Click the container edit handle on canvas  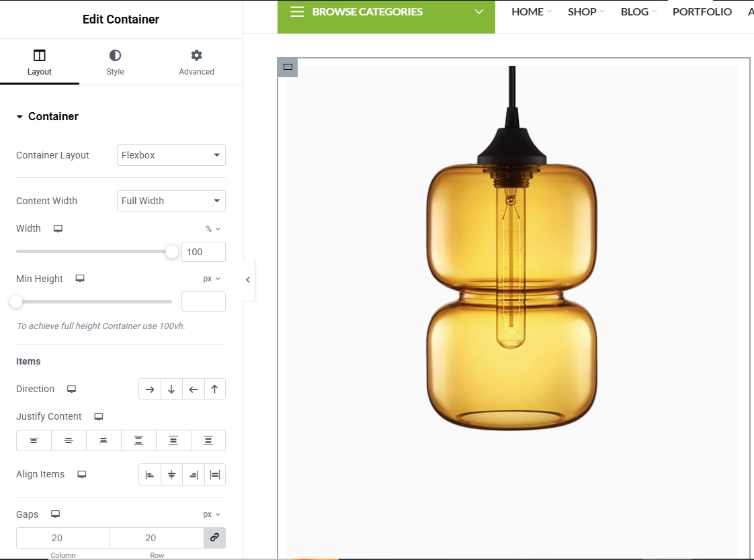pos(288,67)
